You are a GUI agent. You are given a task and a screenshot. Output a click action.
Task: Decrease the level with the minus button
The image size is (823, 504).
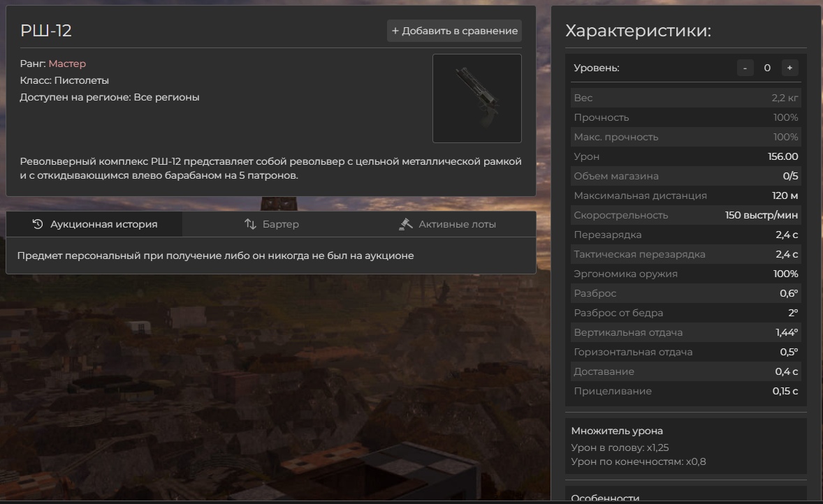pos(745,68)
